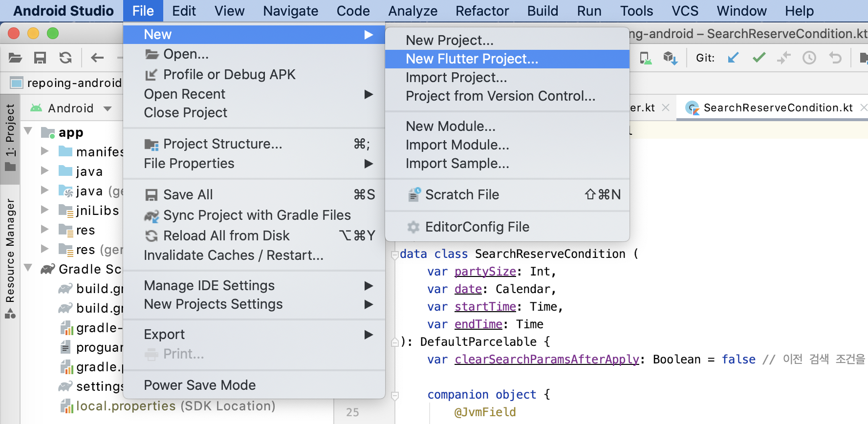Expand the Open Recent submenu

[x=254, y=94]
